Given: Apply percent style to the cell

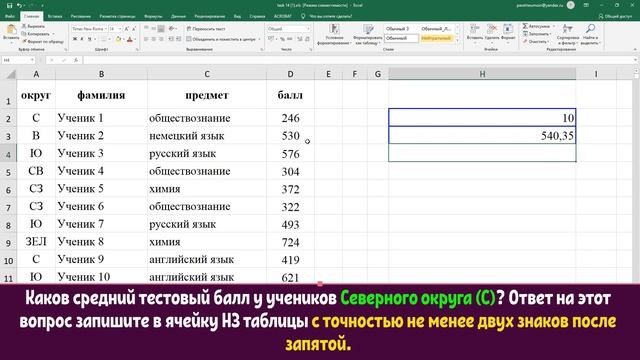Looking at the screenshot, I should pyautogui.click(x=282, y=39).
